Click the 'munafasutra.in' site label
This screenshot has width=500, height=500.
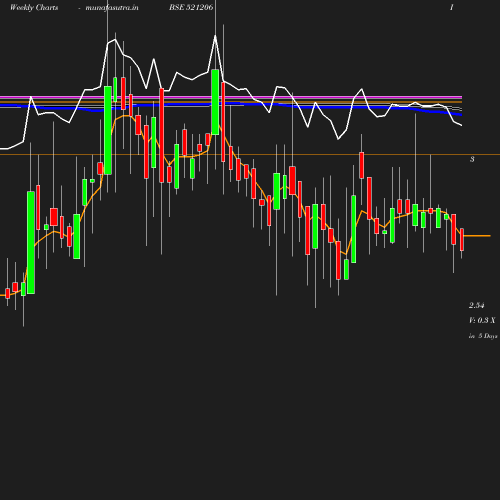(x=112, y=8)
